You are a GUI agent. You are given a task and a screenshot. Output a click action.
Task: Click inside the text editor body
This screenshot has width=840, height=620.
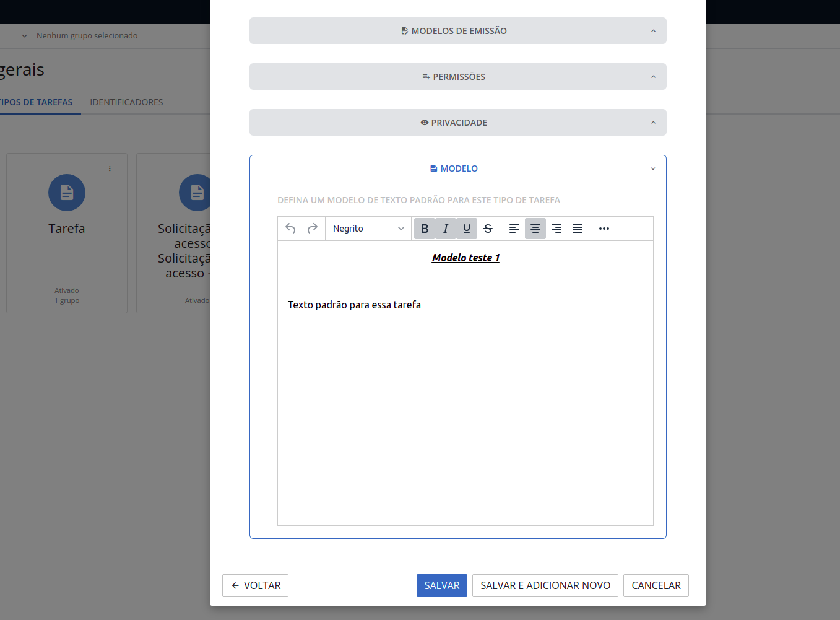(465, 403)
